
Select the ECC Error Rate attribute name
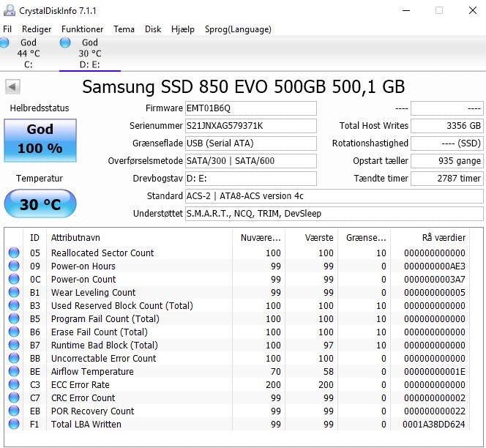point(81,385)
